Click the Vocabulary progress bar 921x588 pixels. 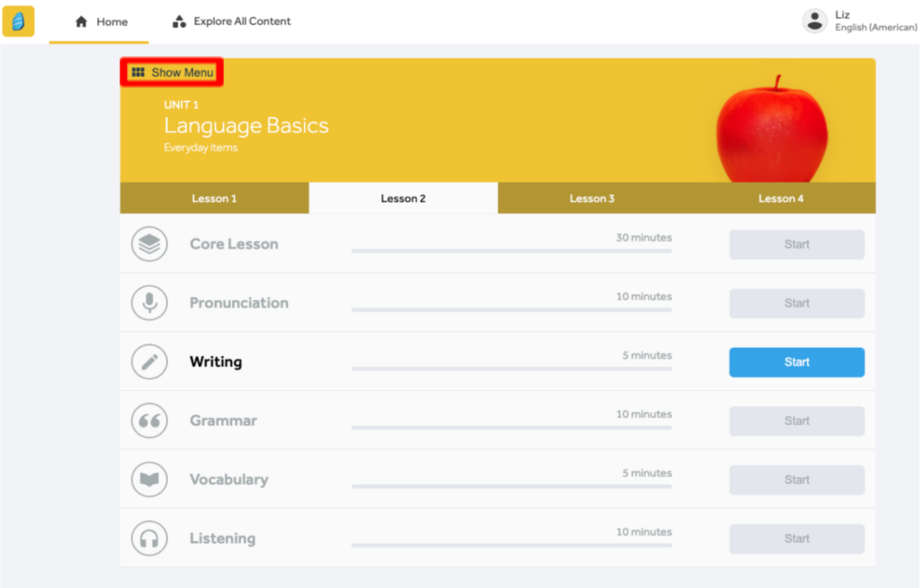pos(512,486)
